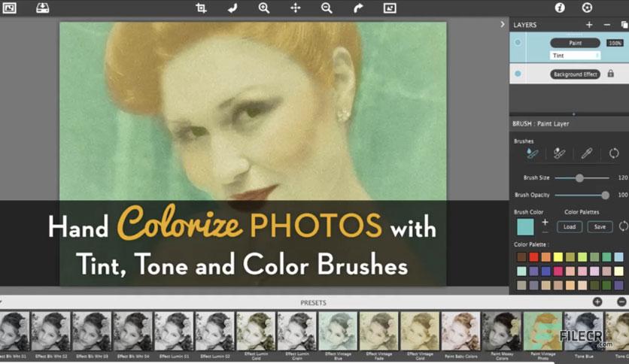Screen dimensions: 629x364
Task: Toggle visibility of the Paint layer
Action: [x=518, y=43]
